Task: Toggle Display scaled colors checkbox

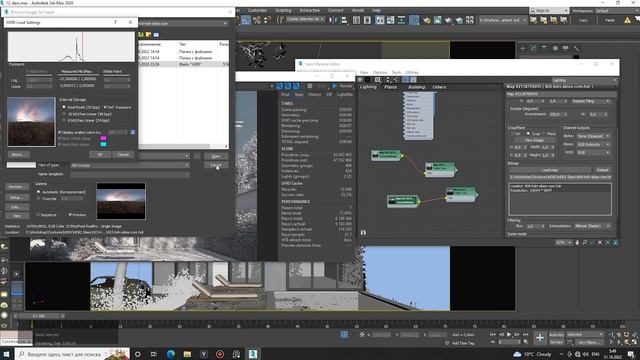Action: pyautogui.click(x=60, y=132)
